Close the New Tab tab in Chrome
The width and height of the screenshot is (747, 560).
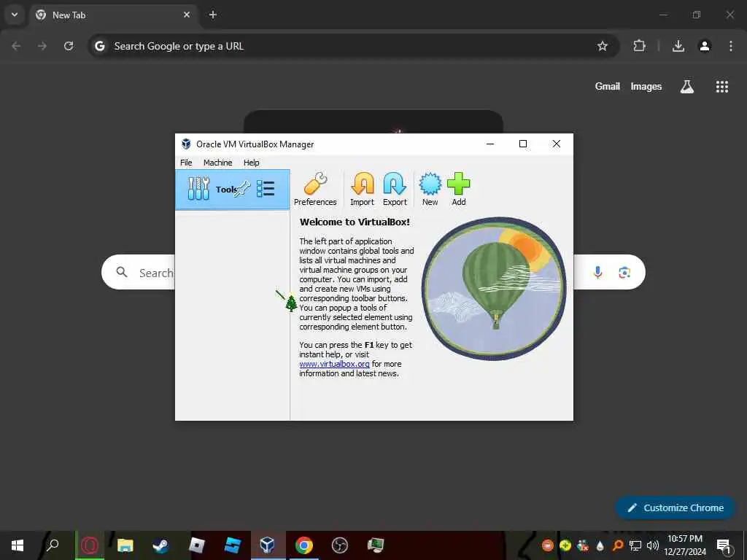click(187, 15)
